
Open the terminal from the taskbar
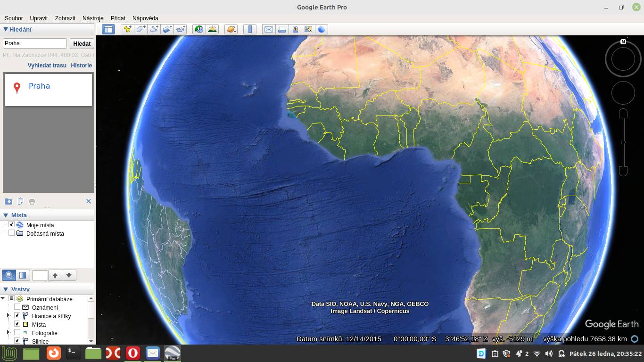click(73, 353)
